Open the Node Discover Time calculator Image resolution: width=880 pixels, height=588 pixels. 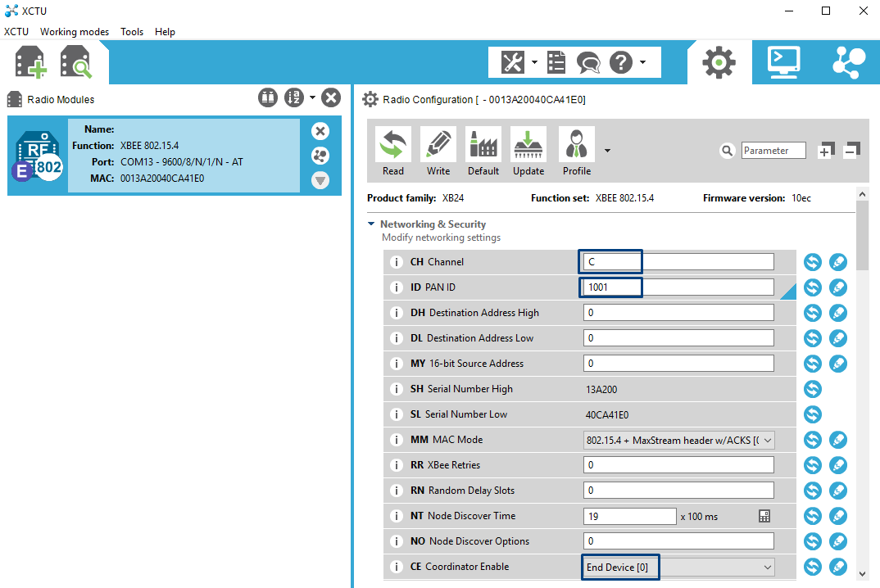[x=764, y=516]
